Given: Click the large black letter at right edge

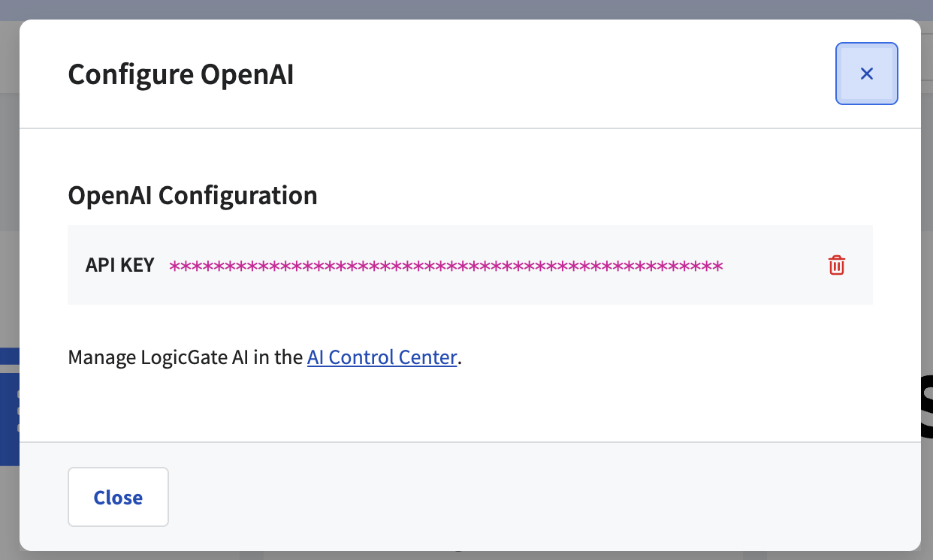Looking at the screenshot, I should tap(926, 405).
